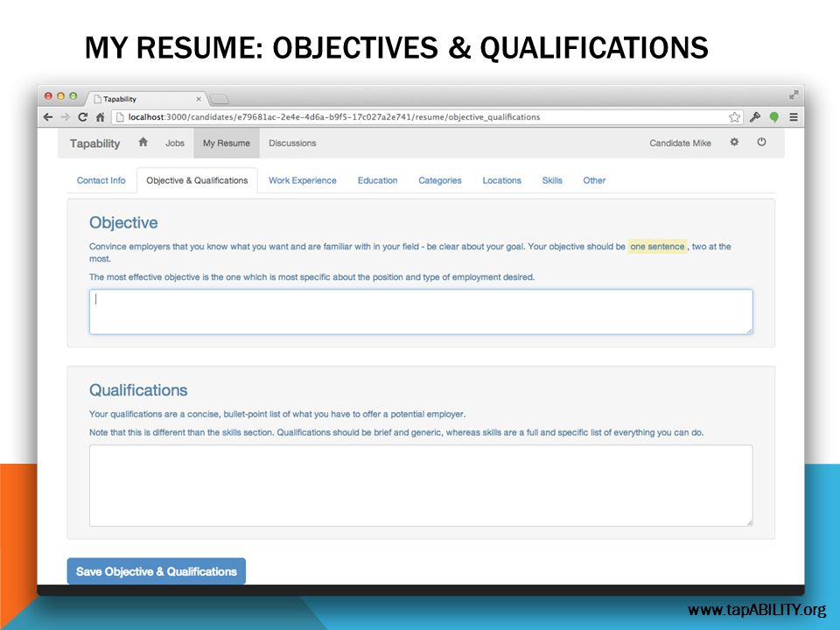Screen dimensions: 840x630
Task: Click the green zoom window button
Action: (73, 96)
